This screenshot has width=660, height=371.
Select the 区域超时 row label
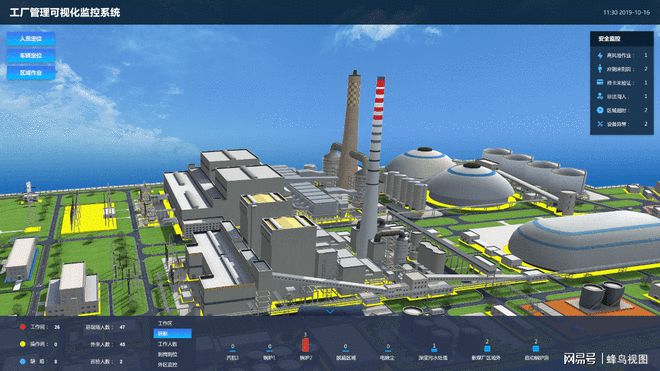point(617,110)
